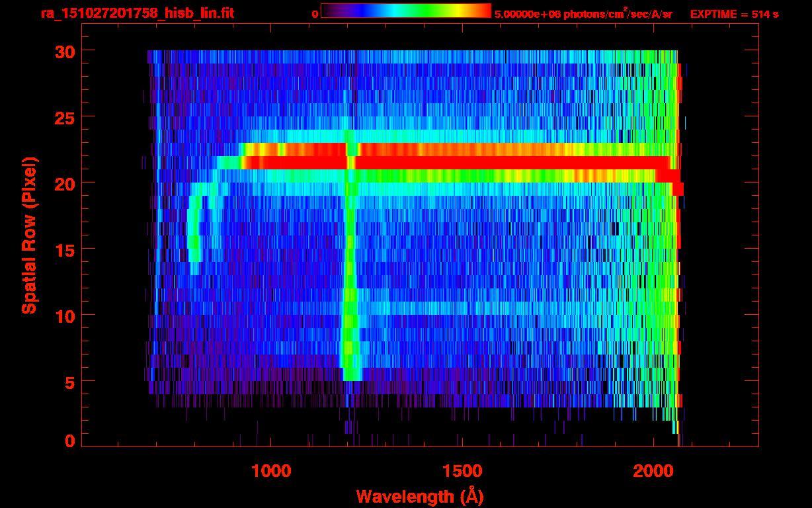Click the 5.00000e+06 photons/cm²/sec/A/sr label
This screenshot has width=812, height=508.
tap(583, 13)
